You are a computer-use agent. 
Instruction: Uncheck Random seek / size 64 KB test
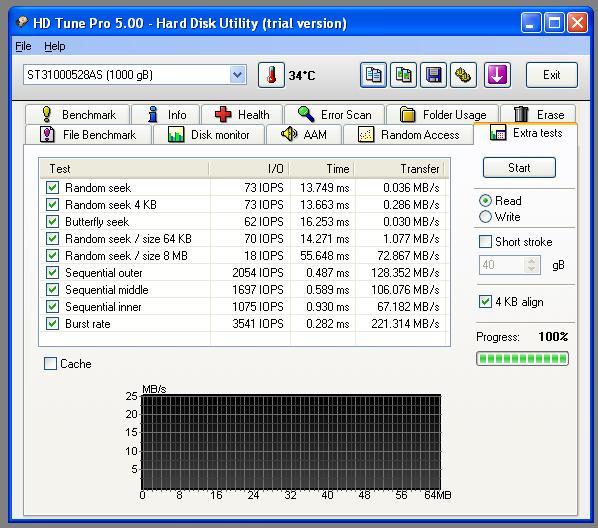tap(52, 238)
